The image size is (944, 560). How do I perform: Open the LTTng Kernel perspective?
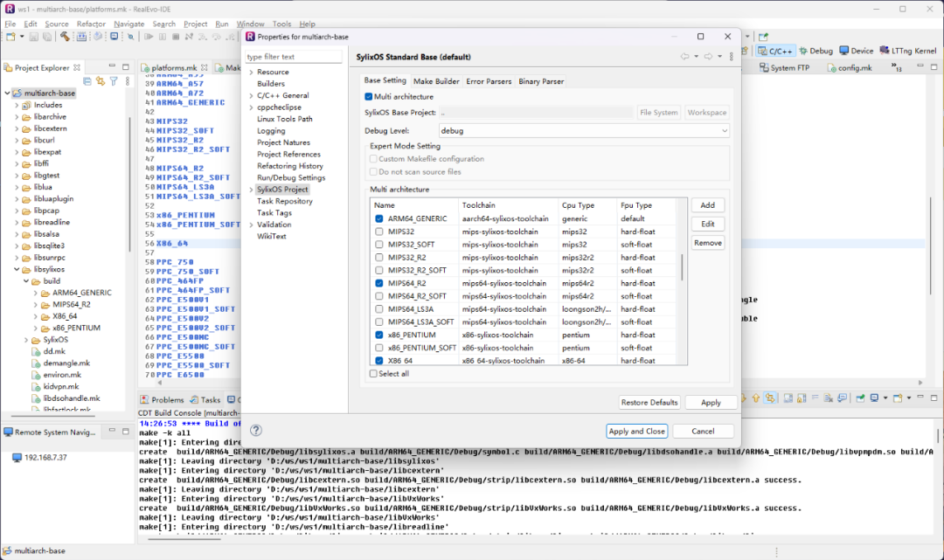click(908, 51)
